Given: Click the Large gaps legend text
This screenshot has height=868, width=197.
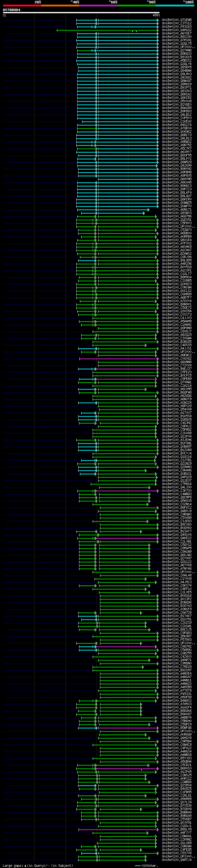Looking at the screenshot, I should tap(38, 865).
